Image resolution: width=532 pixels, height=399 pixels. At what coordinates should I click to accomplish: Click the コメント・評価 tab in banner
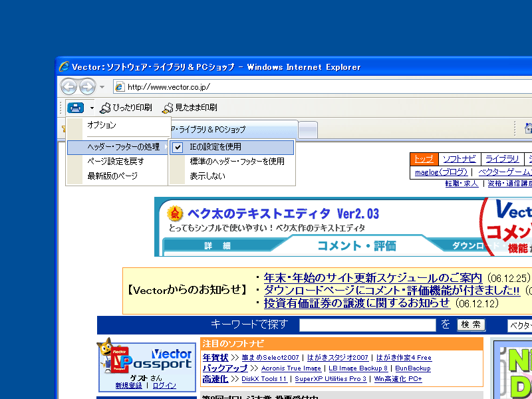(356, 245)
